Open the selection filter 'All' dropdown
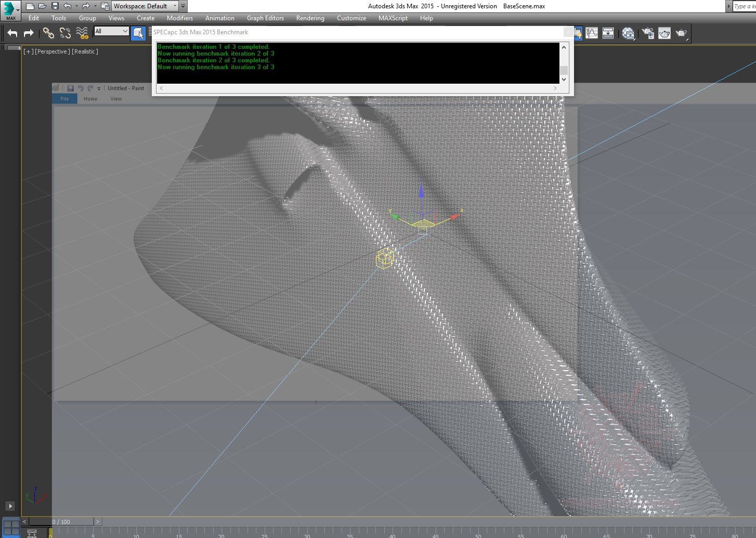This screenshot has height=538, width=756. click(111, 31)
